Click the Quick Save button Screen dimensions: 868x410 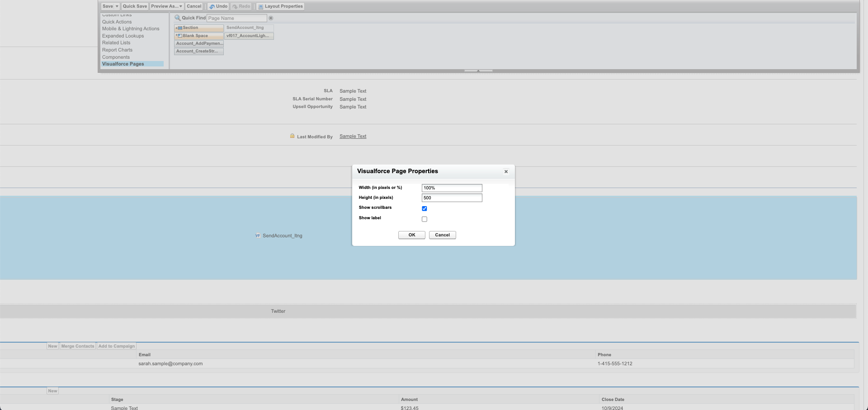[135, 6]
